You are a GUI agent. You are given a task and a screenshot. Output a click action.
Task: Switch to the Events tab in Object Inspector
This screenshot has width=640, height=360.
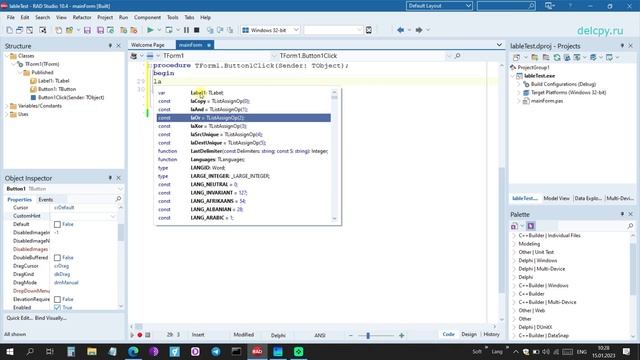pyautogui.click(x=46, y=200)
